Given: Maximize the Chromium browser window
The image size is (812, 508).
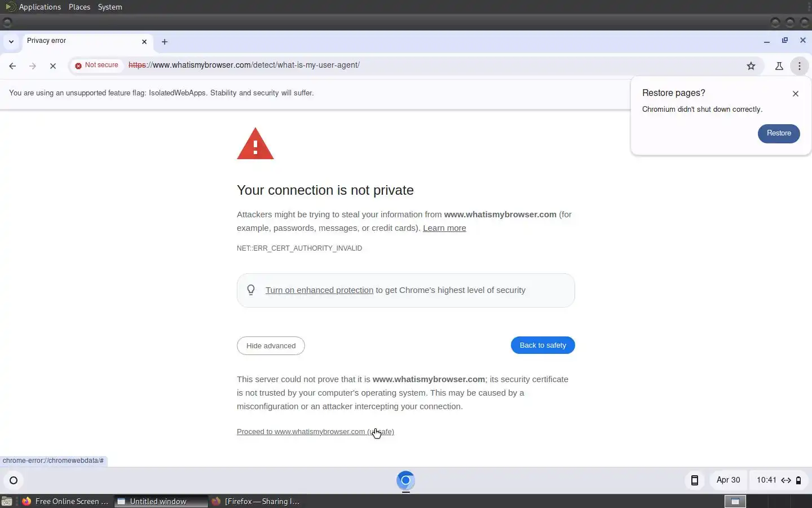Looking at the screenshot, I should tap(785, 41).
